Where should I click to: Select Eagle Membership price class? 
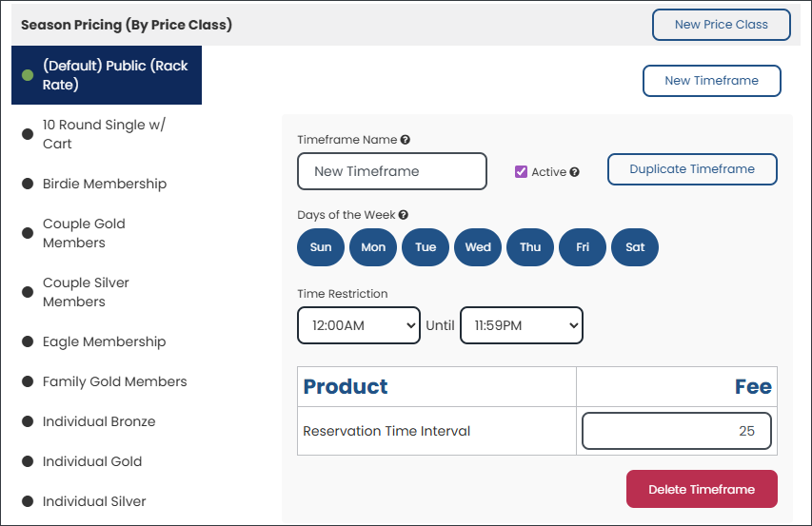(x=107, y=341)
